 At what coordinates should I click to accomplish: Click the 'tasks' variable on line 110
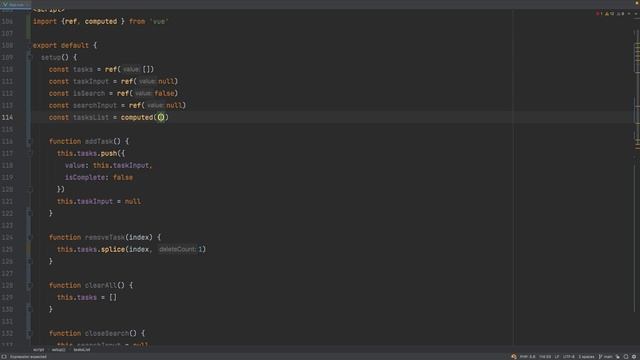coord(83,69)
